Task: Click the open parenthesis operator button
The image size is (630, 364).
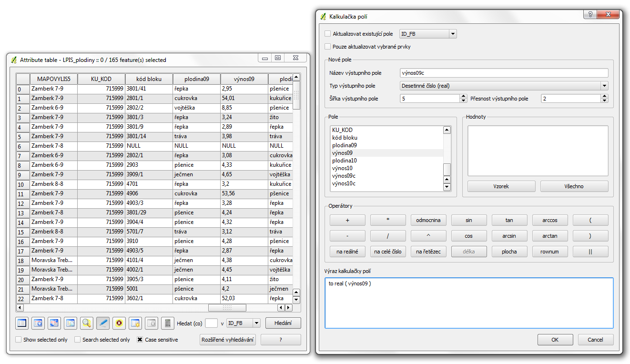Action: pos(590,220)
